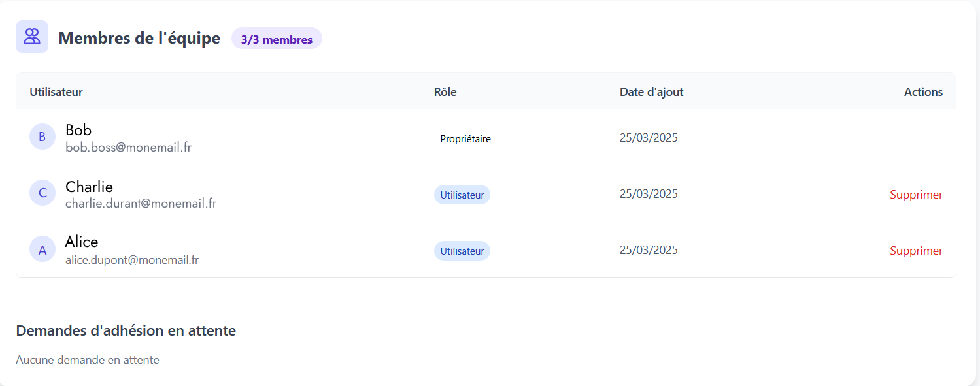Click Alice's Utilisateur role badge
This screenshot has height=386, width=980.
click(x=462, y=251)
